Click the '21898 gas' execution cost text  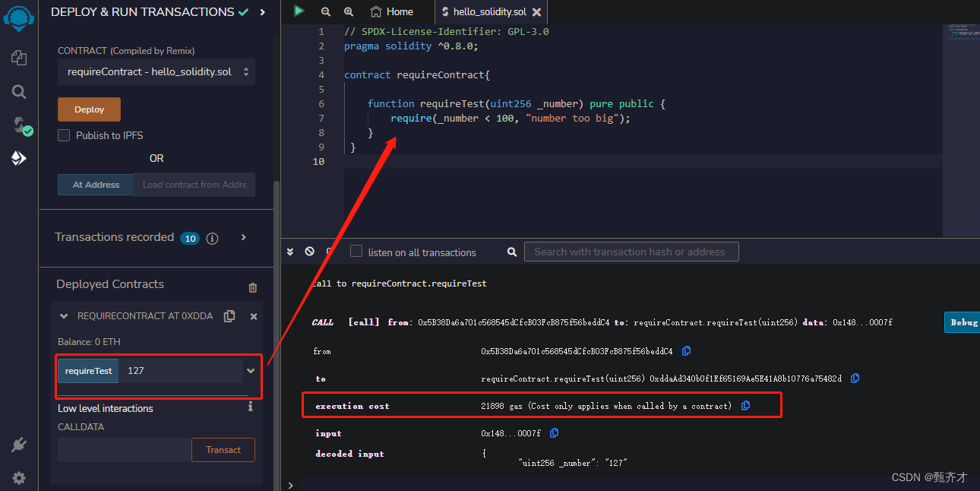click(x=503, y=406)
